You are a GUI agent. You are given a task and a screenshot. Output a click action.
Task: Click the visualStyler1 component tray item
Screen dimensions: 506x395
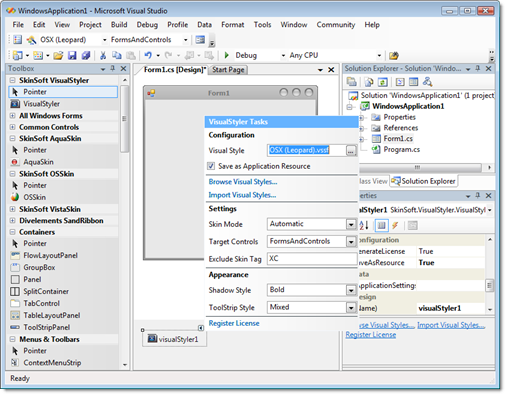point(174,339)
